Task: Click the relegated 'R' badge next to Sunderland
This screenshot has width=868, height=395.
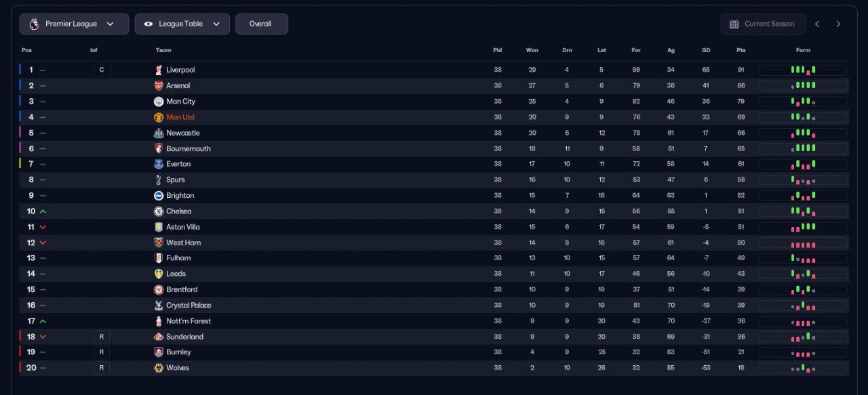Action: point(101,337)
